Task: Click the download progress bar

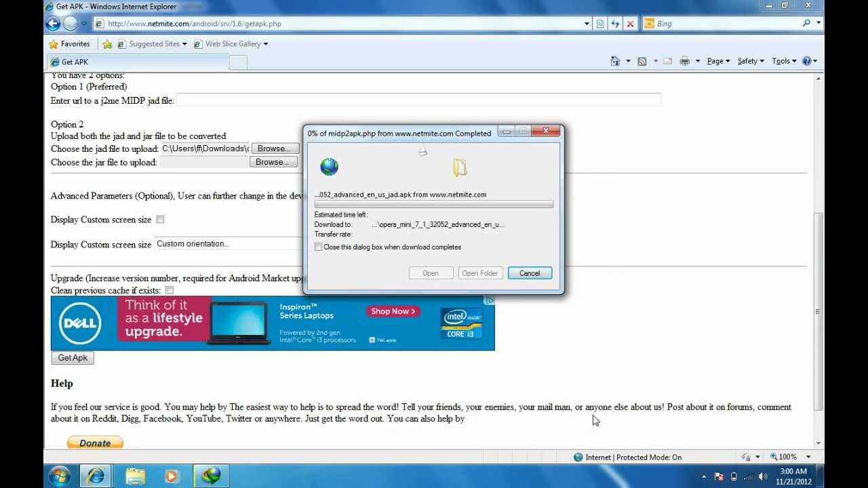Action: (434, 204)
